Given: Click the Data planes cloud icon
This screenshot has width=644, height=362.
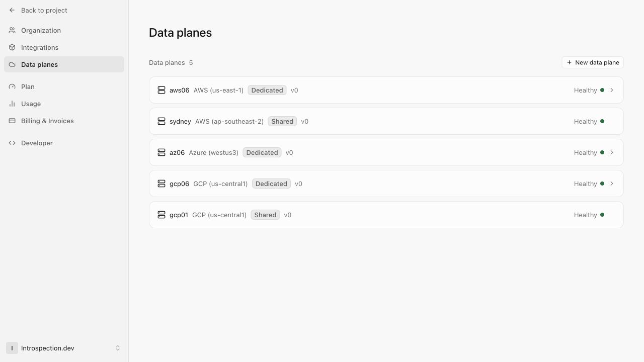Looking at the screenshot, I should tap(12, 64).
